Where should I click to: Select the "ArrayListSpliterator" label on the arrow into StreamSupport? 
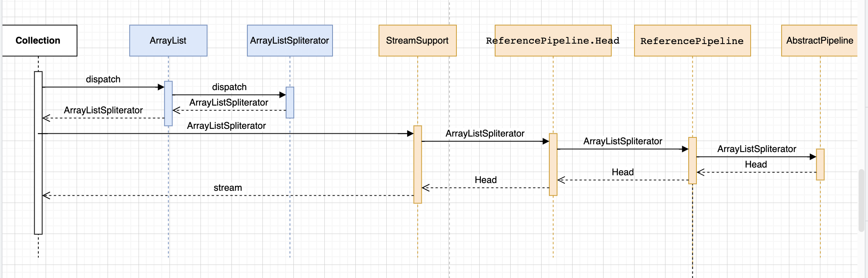point(227,126)
